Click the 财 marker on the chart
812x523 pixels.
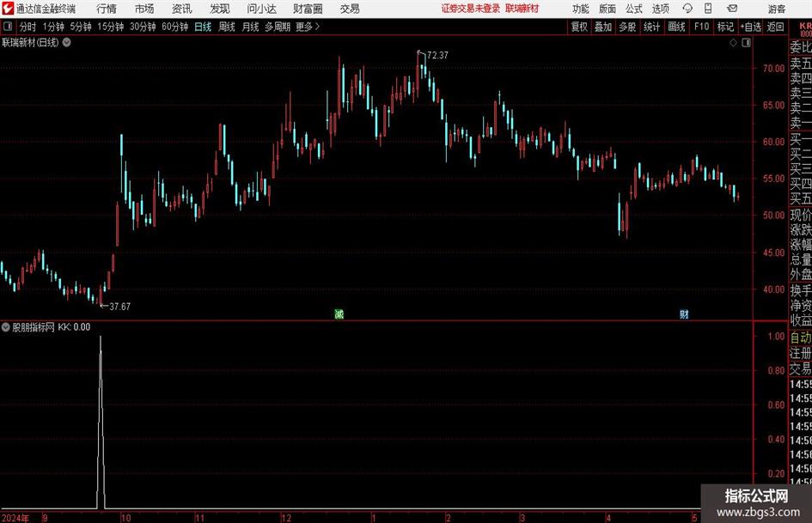(684, 313)
